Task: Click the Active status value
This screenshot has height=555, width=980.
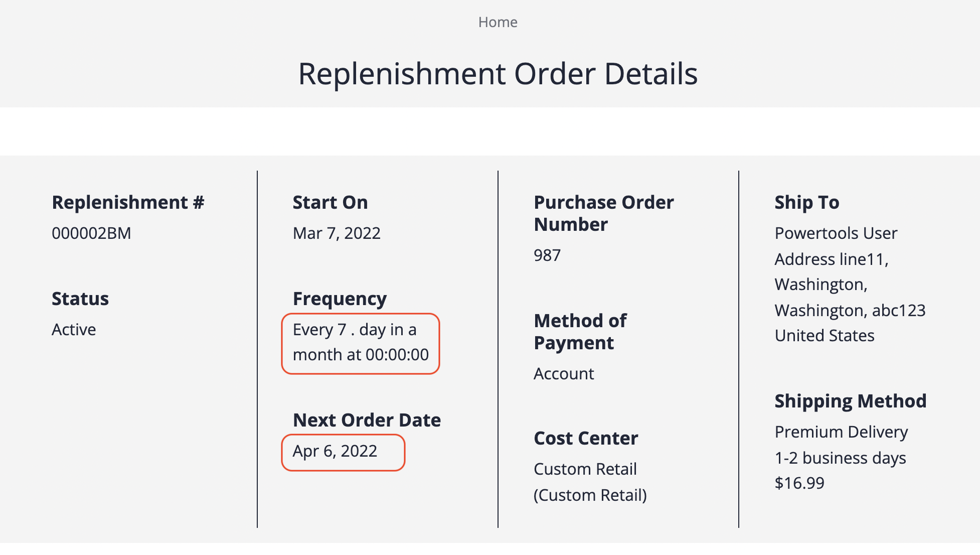Action: [74, 330]
